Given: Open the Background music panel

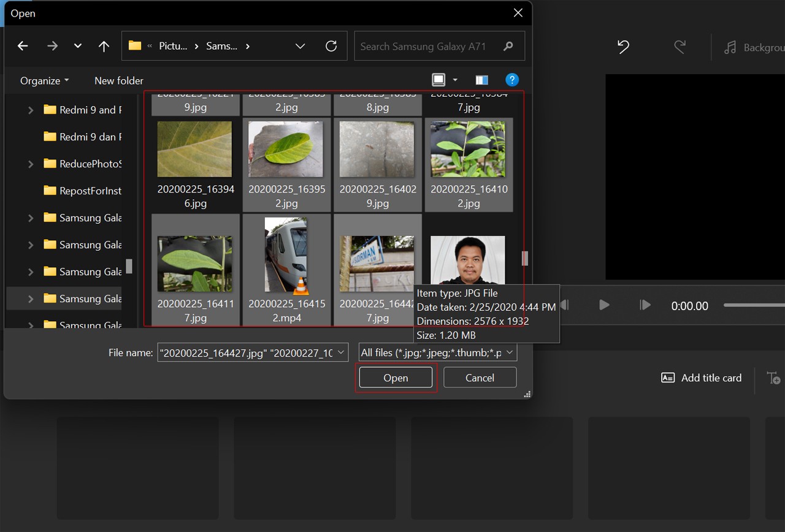Looking at the screenshot, I should [752, 47].
